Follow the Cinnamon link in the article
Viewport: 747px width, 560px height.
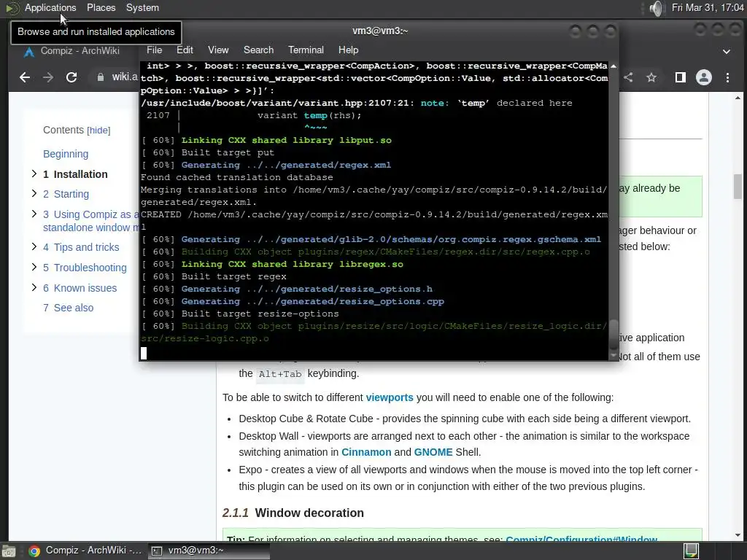pyautogui.click(x=366, y=452)
